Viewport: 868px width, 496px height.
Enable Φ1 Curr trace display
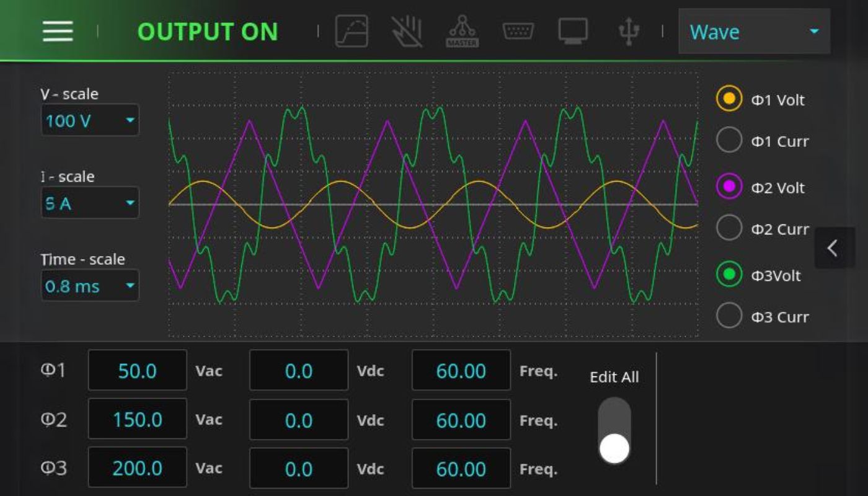point(729,140)
